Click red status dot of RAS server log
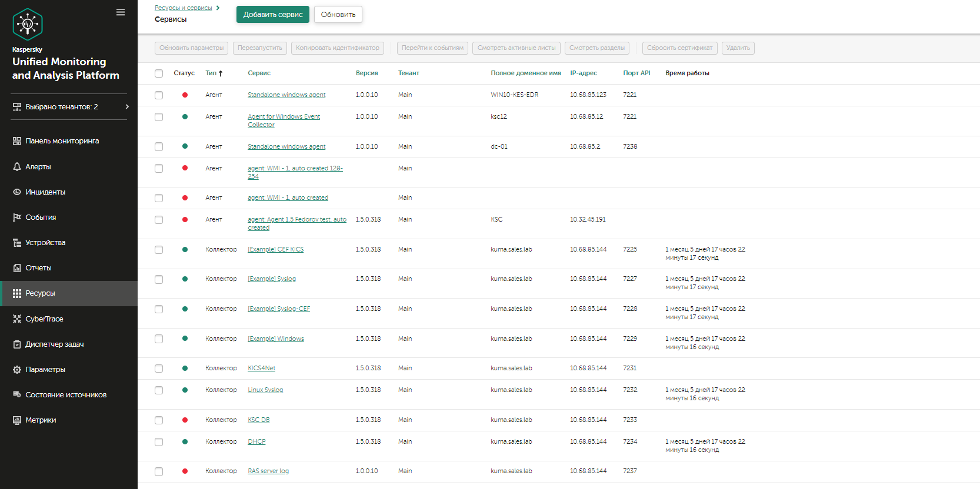The height and width of the screenshot is (489, 980). (185, 471)
